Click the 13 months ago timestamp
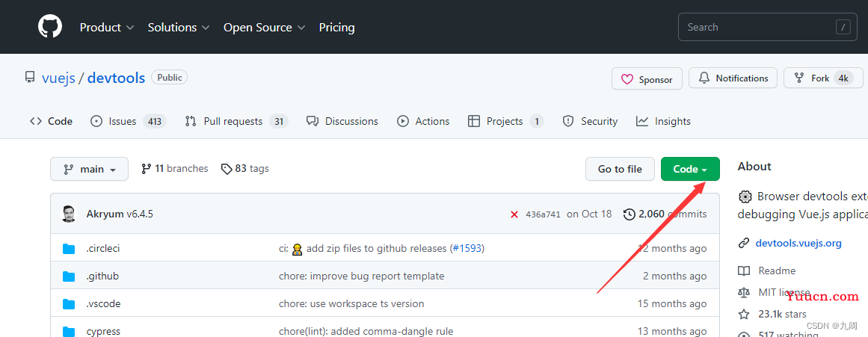The height and width of the screenshot is (337, 868). tap(672, 332)
